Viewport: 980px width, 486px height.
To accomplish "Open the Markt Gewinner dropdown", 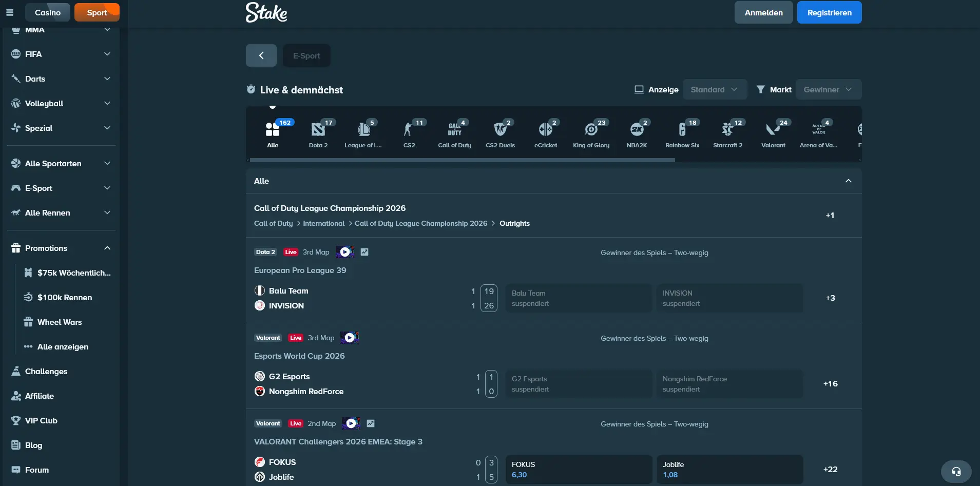I will [x=828, y=89].
